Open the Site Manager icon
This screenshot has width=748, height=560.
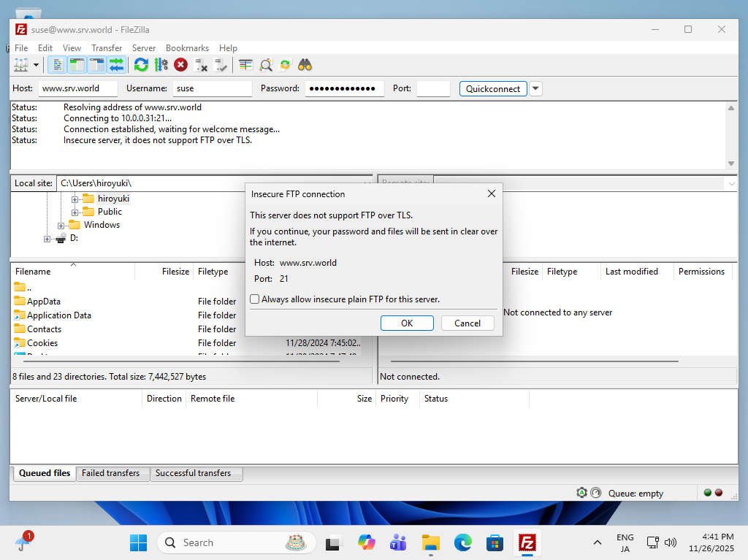[20, 65]
